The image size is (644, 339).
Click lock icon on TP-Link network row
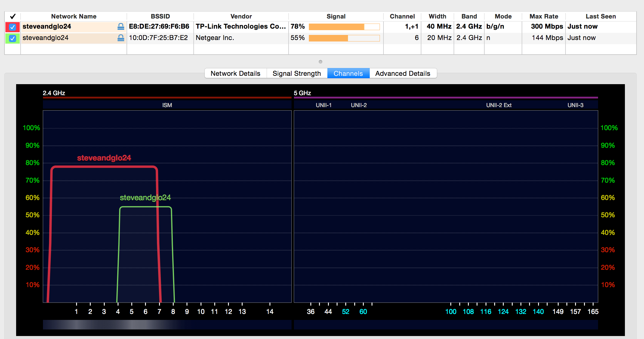(121, 27)
